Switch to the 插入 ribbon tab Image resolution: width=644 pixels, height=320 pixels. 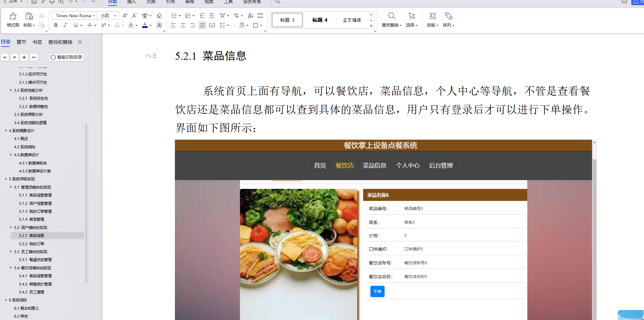pyautogui.click(x=131, y=2)
